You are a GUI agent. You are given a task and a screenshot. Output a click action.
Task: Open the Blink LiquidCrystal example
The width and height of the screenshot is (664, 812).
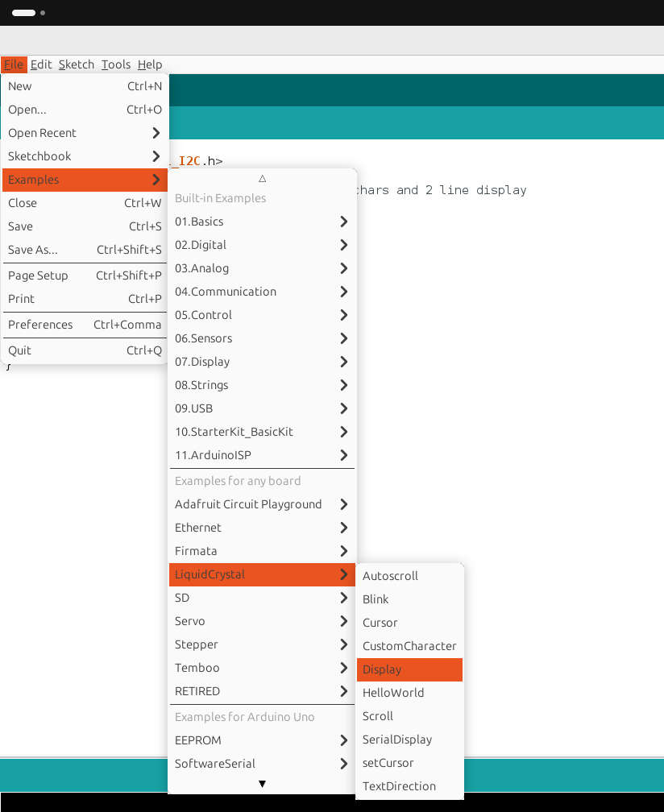[409, 599]
